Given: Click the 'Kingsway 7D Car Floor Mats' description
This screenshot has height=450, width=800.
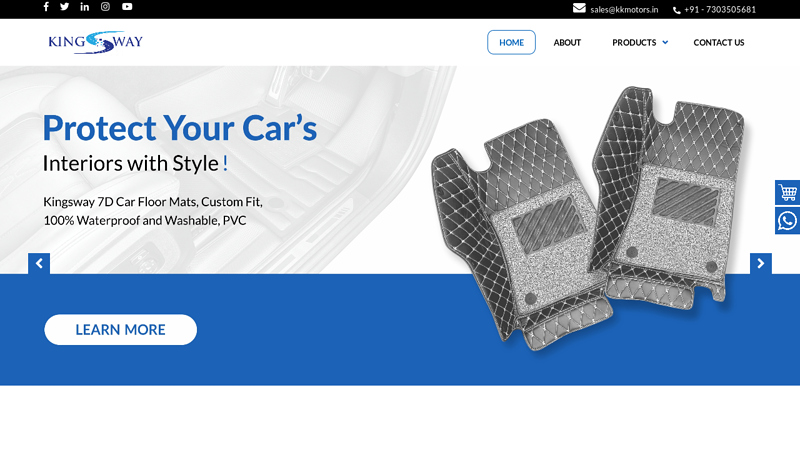Looking at the screenshot, I should [x=153, y=211].
